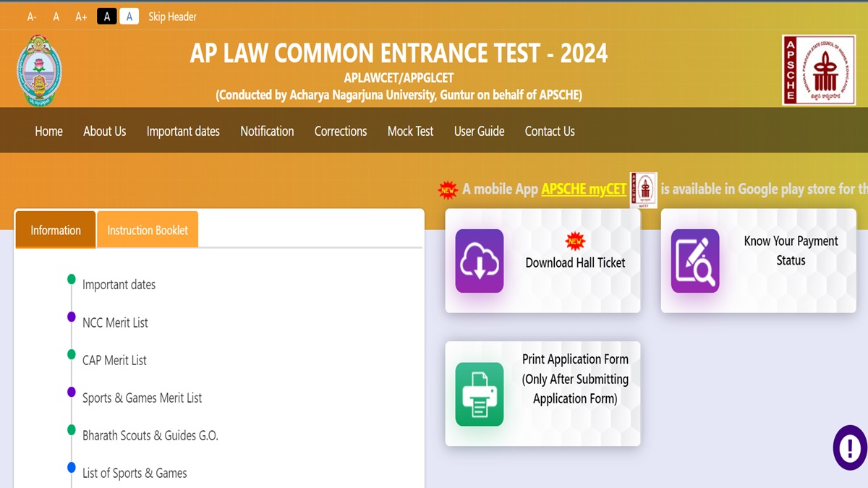
Task: Open the Corrections menu item
Action: (x=341, y=131)
